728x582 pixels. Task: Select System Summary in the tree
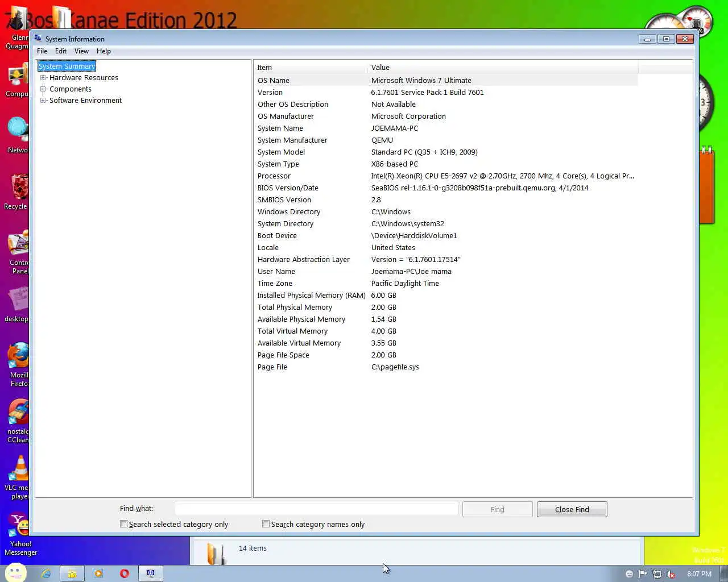pyautogui.click(x=67, y=66)
